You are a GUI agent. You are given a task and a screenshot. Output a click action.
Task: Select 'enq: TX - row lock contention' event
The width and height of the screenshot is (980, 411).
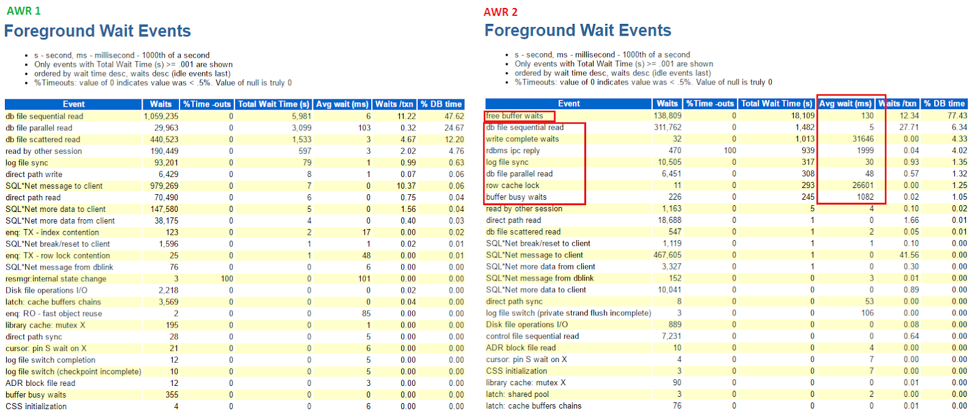[x=58, y=256]
